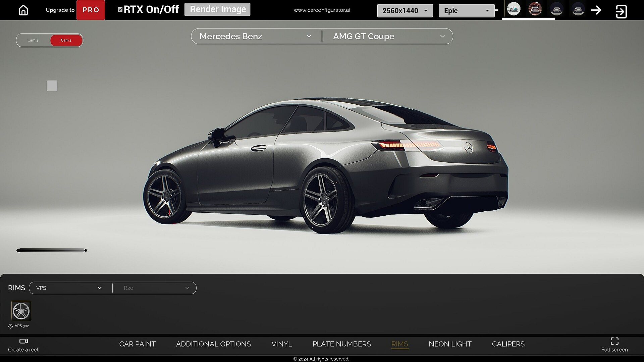Open the Epic quality dropdown
The height and width of the screenshot is (362, 644).
click(467, 11)
